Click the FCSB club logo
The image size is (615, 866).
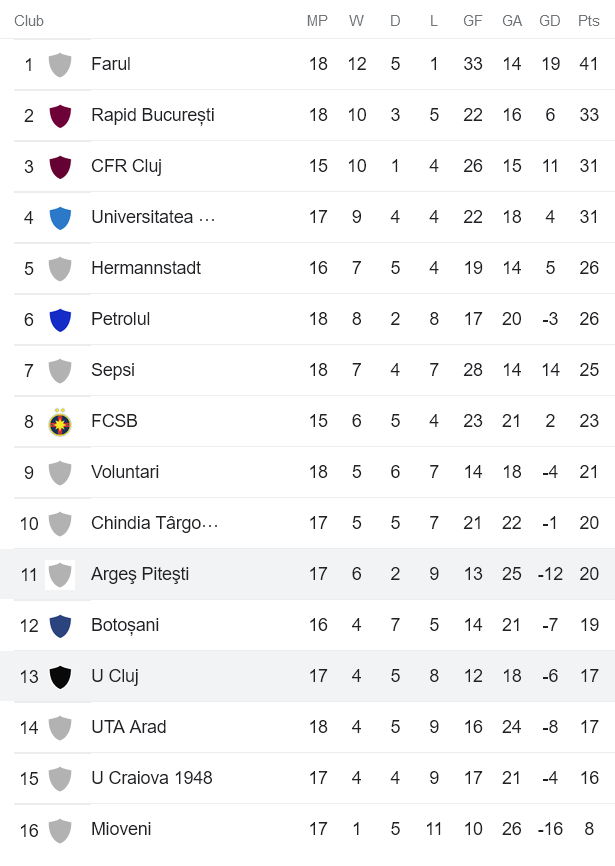[x=60, y=421]
